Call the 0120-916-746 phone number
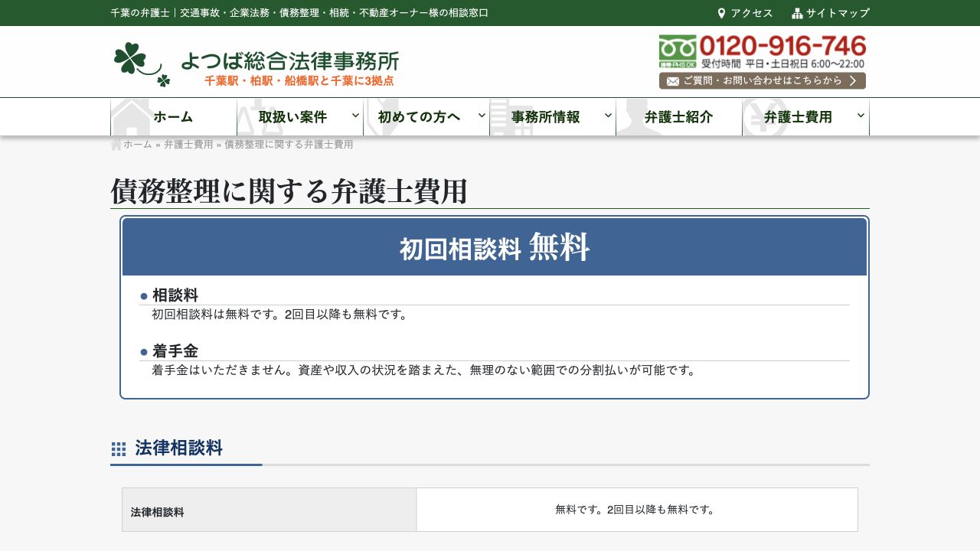The width and height of the screenshot is (980, 551). point(782,46)
